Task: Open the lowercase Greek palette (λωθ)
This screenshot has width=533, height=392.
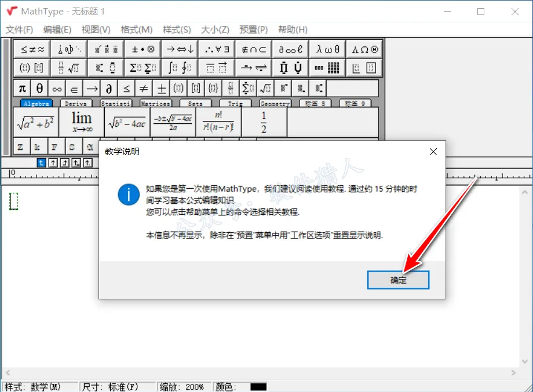Action: tap(328, 49)
